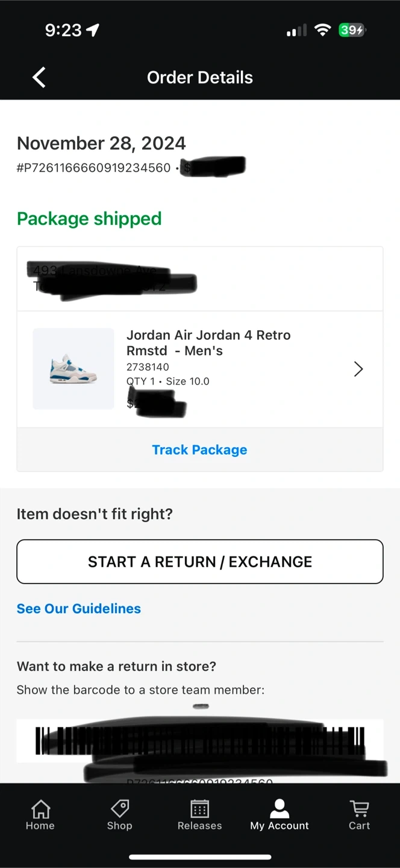Tap the cellular signal bars
Screen dimensions: 400x868
(296, 30)
